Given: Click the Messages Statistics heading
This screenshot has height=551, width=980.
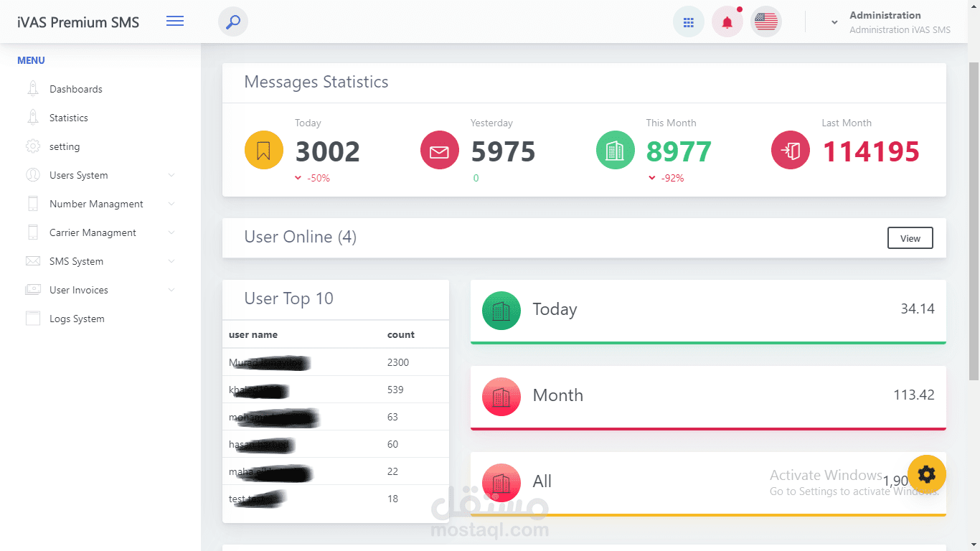Looking at the screenshot, I should click(316, 82).
